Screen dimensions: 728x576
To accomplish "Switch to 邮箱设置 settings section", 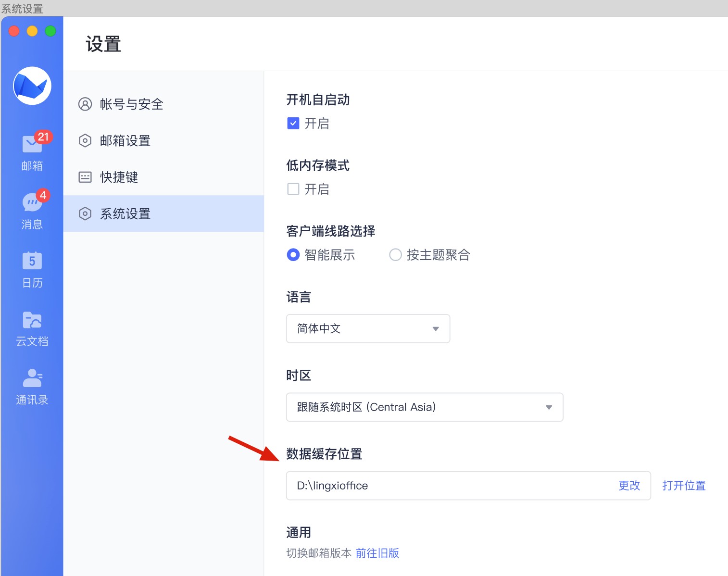I will [x=125, y=140].
